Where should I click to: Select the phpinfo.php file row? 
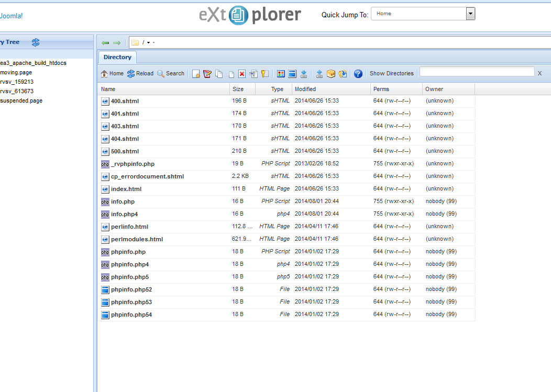pos(128,252)
